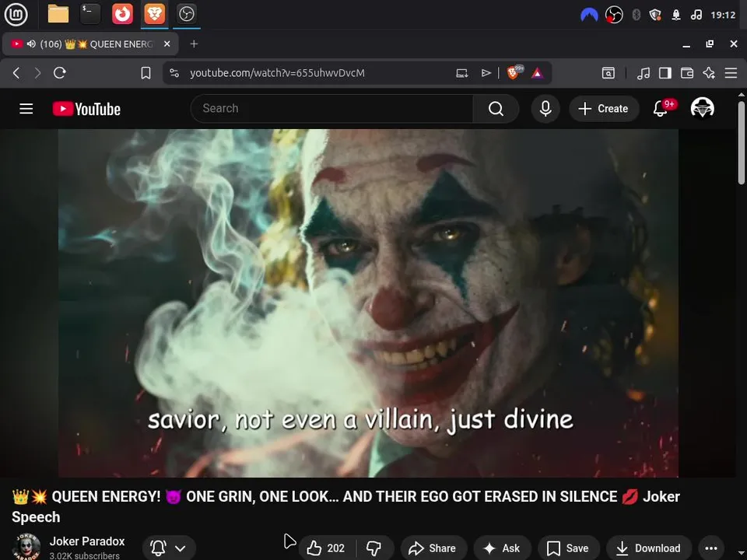Install app icon in the address bar

pos(461,73)
